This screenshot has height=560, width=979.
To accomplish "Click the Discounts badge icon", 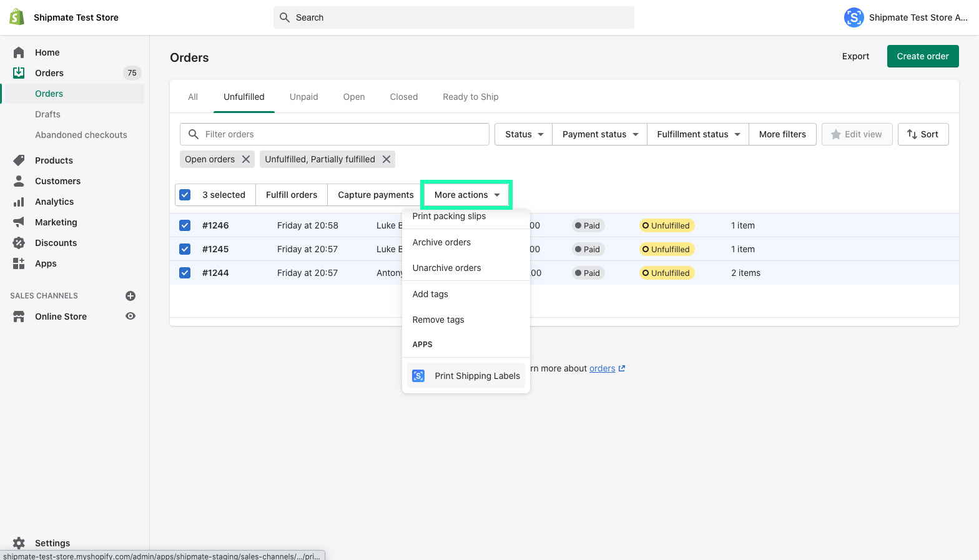I will pos(19,243).
